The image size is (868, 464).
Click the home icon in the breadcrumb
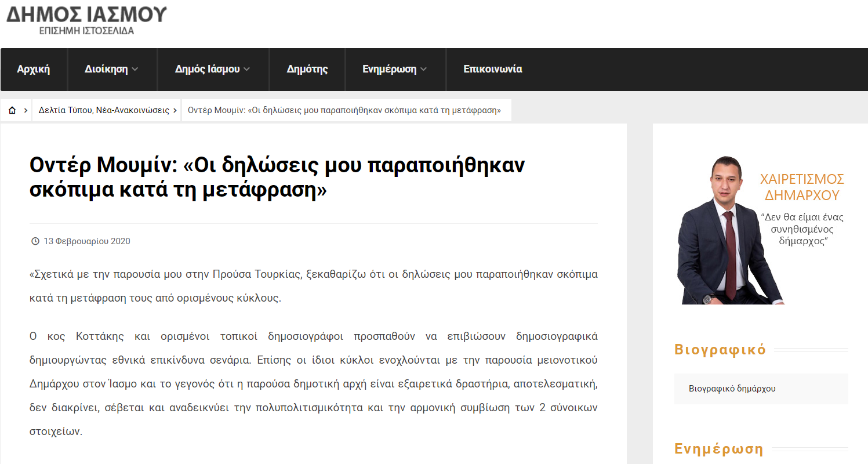tap(12, 110)
